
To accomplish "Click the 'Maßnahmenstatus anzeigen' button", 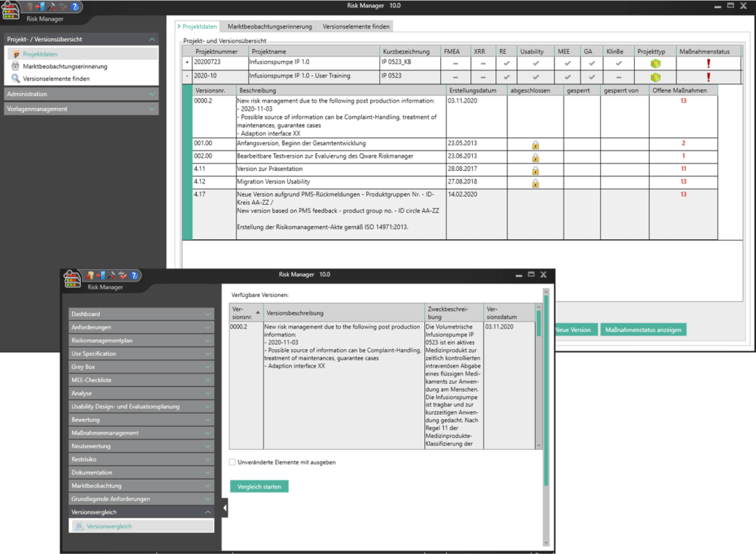I will click(643, 330).
